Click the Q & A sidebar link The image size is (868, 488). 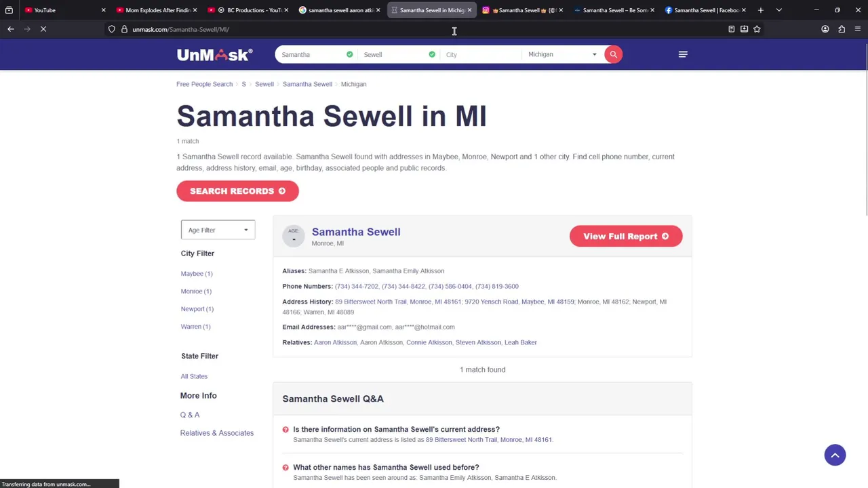pyautogui.click(x=190, y=414)
